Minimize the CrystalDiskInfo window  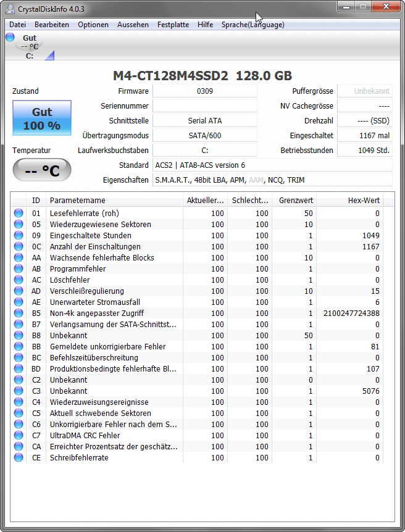click(x=346, y=6)
